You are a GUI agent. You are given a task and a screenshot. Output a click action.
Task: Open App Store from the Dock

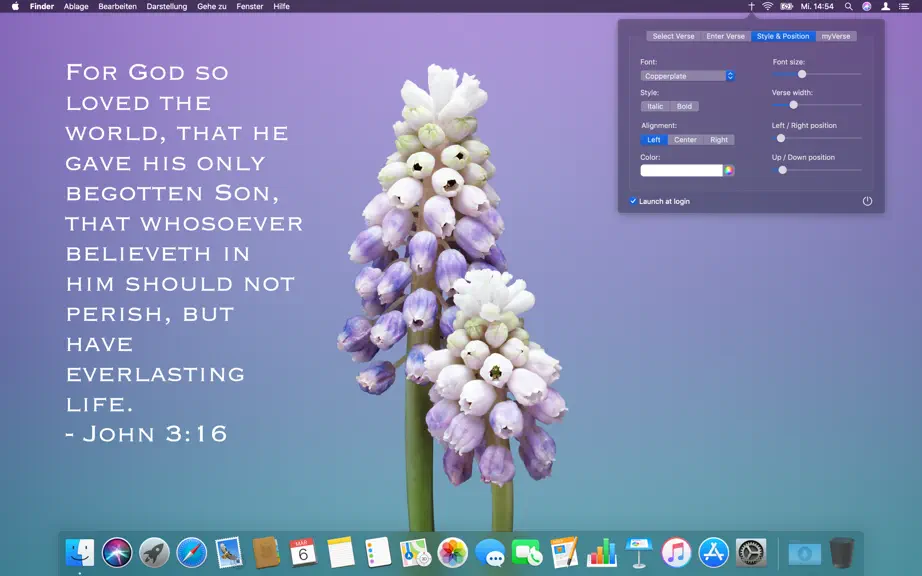pos(714,552)
